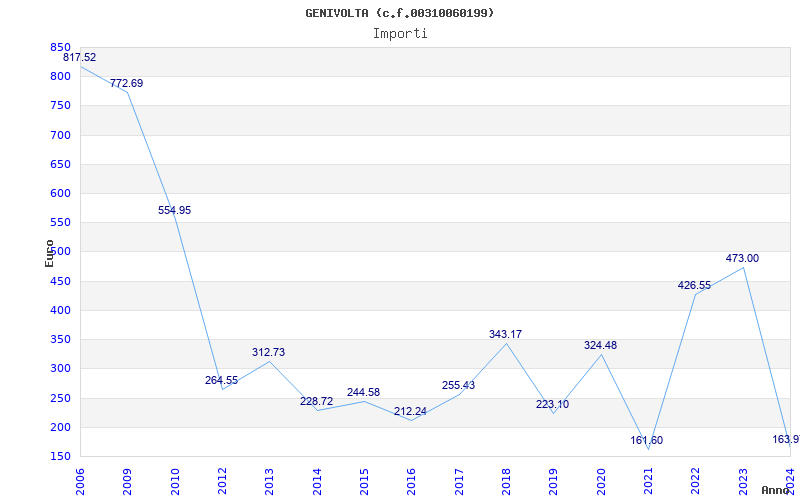800x500 pixels.
Task: Select the 212.24 data label
Action: coord(411,411)
